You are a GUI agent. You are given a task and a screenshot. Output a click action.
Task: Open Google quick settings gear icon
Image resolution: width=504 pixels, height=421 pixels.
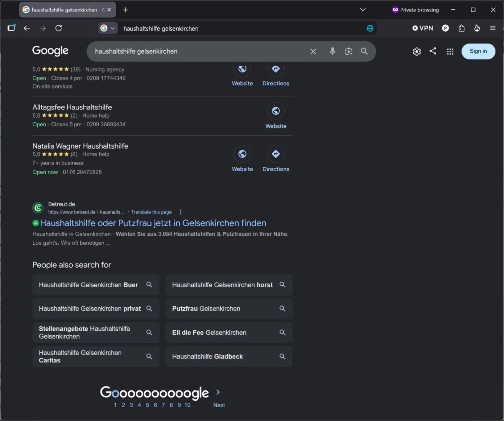coord(417,51)
